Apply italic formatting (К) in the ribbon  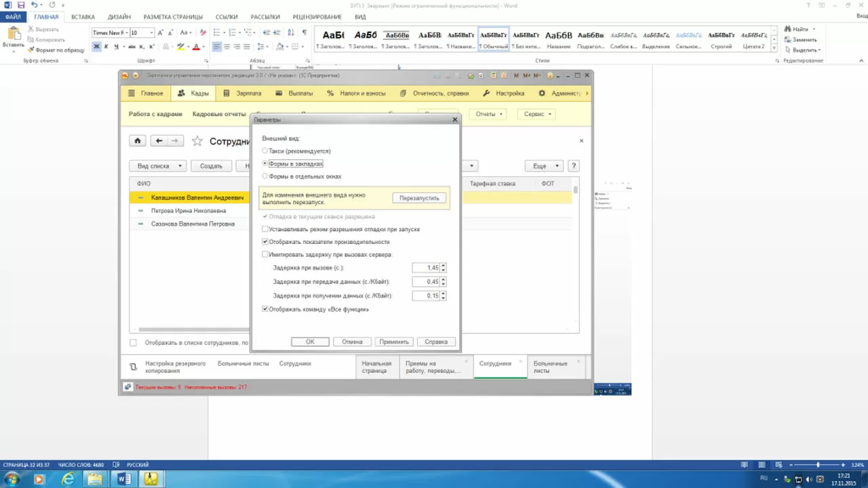(x=106, y=47)
